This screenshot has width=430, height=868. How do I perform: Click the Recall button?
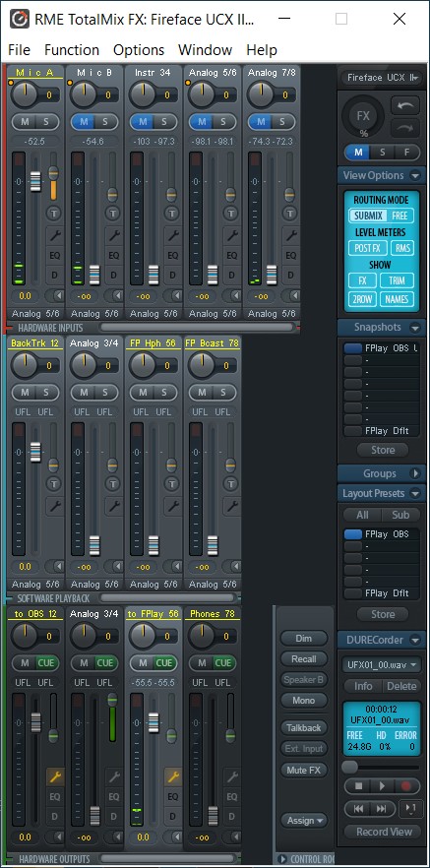coord(304,658)
